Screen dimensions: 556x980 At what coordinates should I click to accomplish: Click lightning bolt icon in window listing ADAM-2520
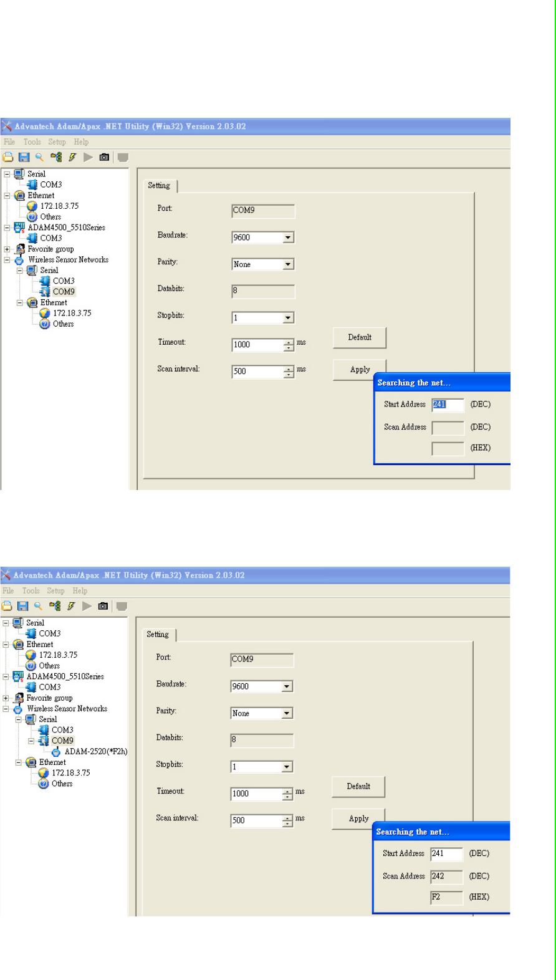(x=71, y=606)
